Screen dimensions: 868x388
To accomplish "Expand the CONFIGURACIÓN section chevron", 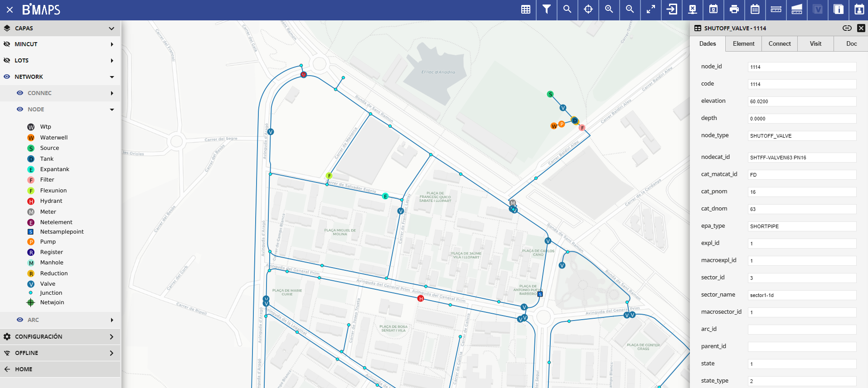I will [x=112, y=337].
